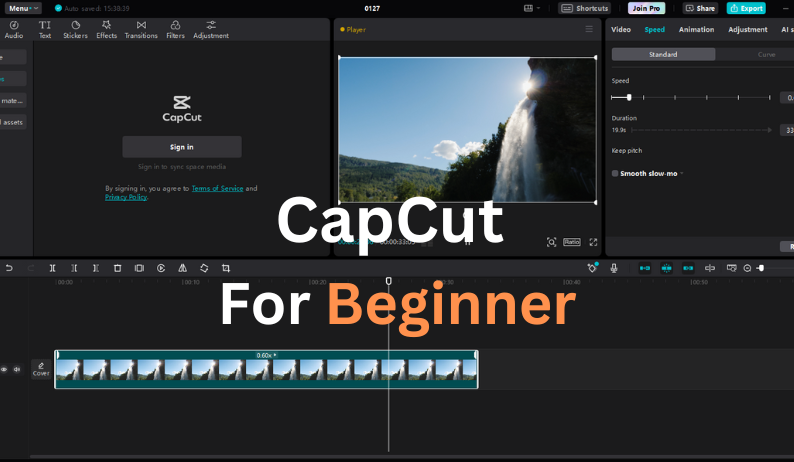
Task: Toggle linkage between clips
Action: coord(688,268)
